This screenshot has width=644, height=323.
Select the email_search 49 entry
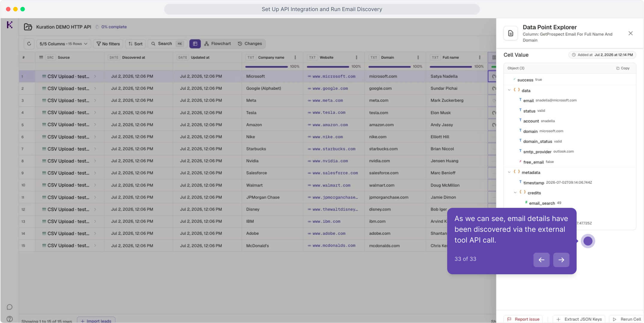[543, 203]
